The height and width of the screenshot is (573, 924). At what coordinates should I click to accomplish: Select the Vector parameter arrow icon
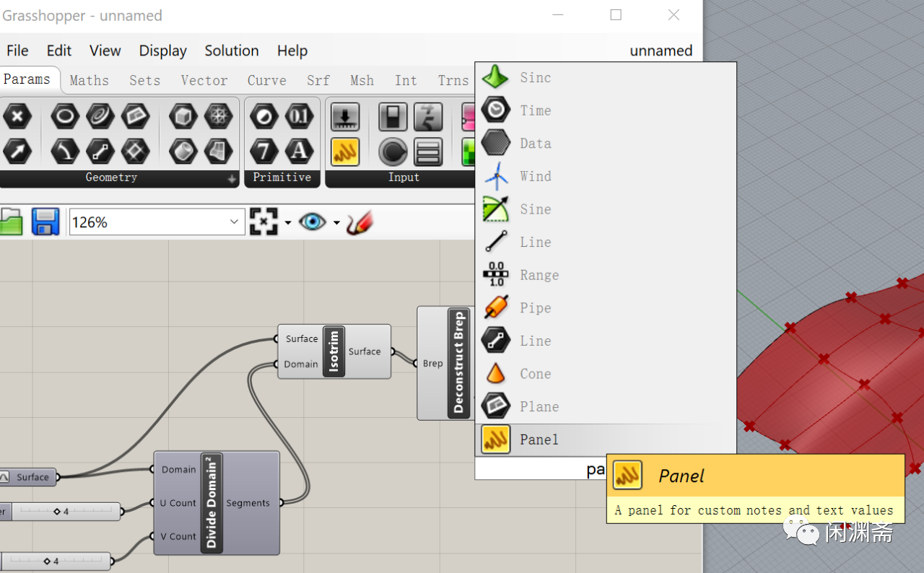(17, 152)
